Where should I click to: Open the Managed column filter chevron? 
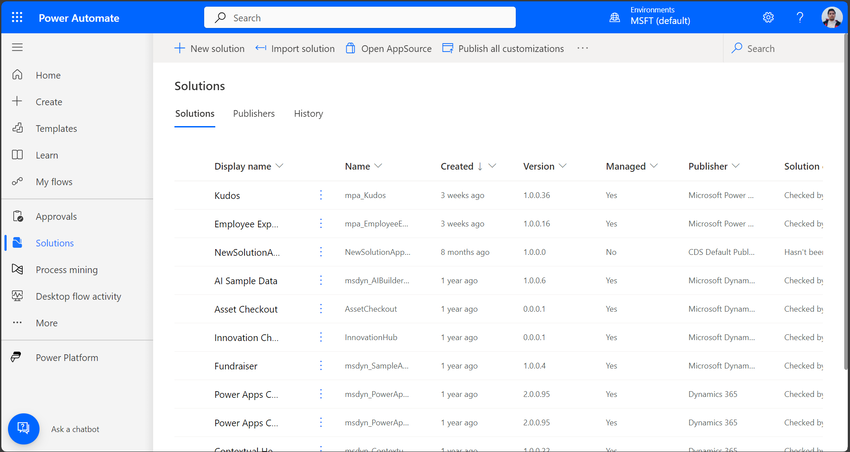tap(654, 166)
